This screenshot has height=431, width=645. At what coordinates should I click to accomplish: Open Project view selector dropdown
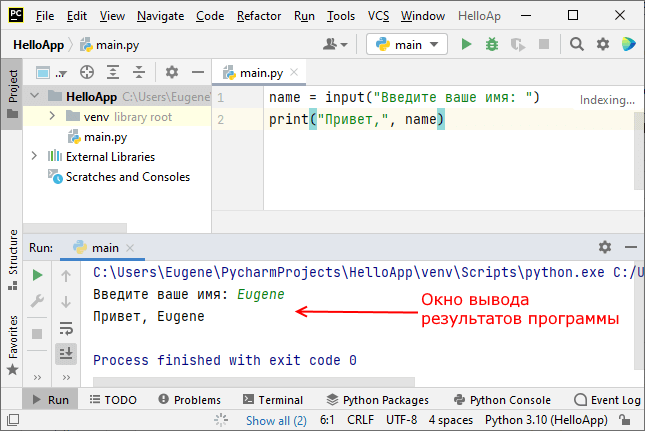[x=51, y=73]
